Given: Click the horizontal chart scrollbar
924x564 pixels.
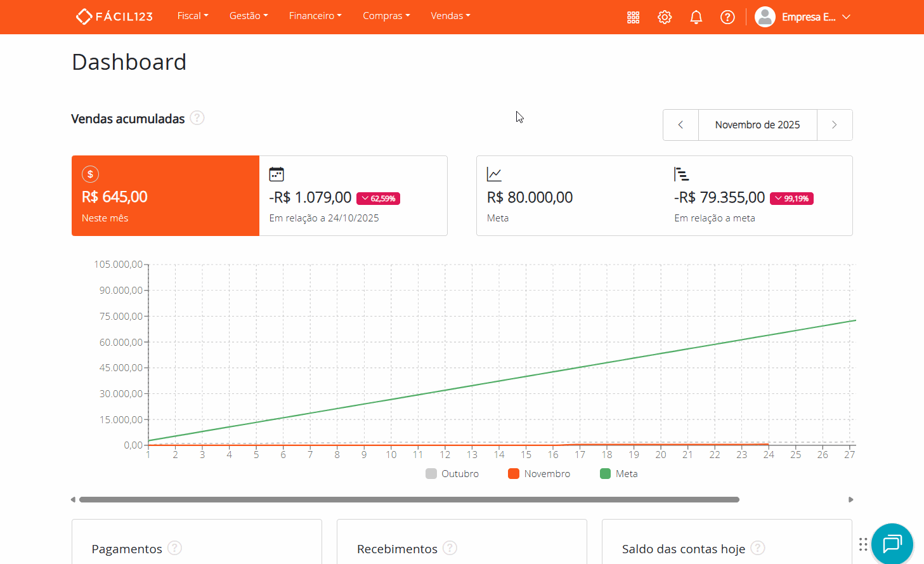Looking at the screenshot, I should [409, 500].
